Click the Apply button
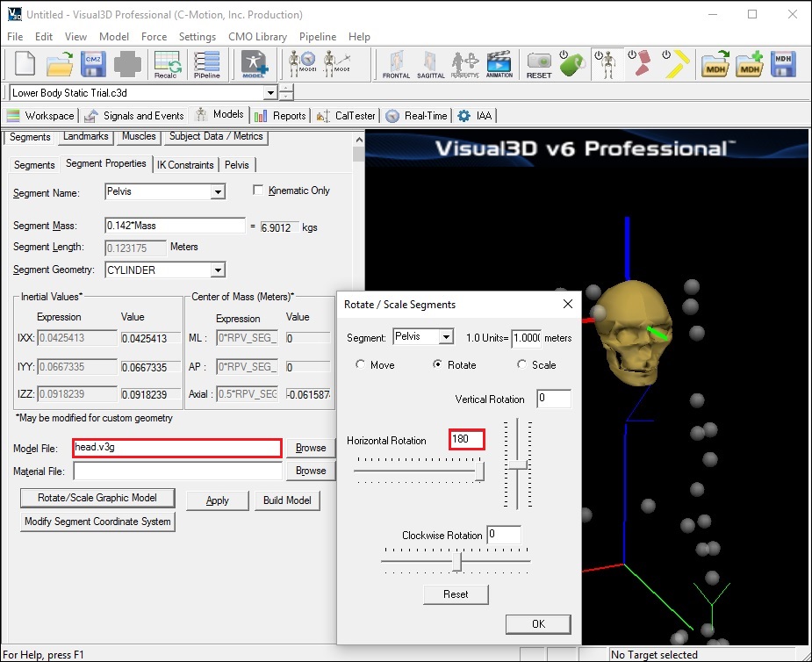Screen dimensions: 812x662 coord(218,500)
